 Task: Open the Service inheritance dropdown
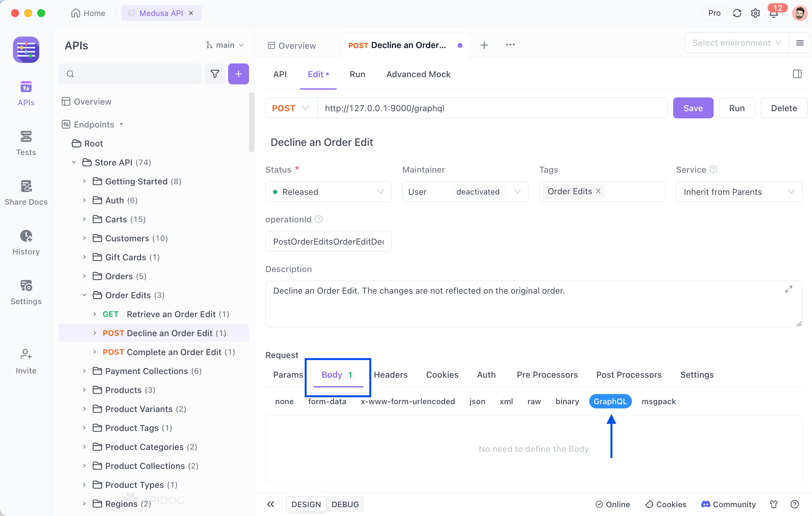pyautogui.click(x=739, y=191)
